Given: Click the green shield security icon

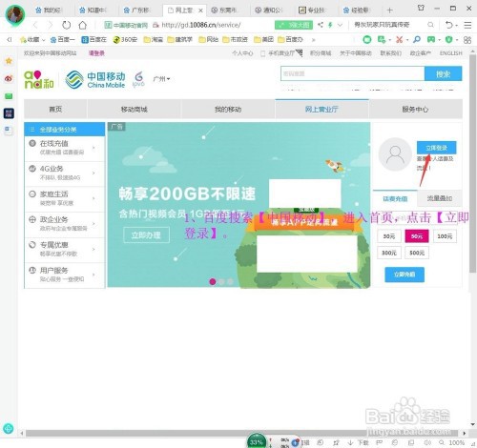Looking at the screenshot, I should click(448, 39).
